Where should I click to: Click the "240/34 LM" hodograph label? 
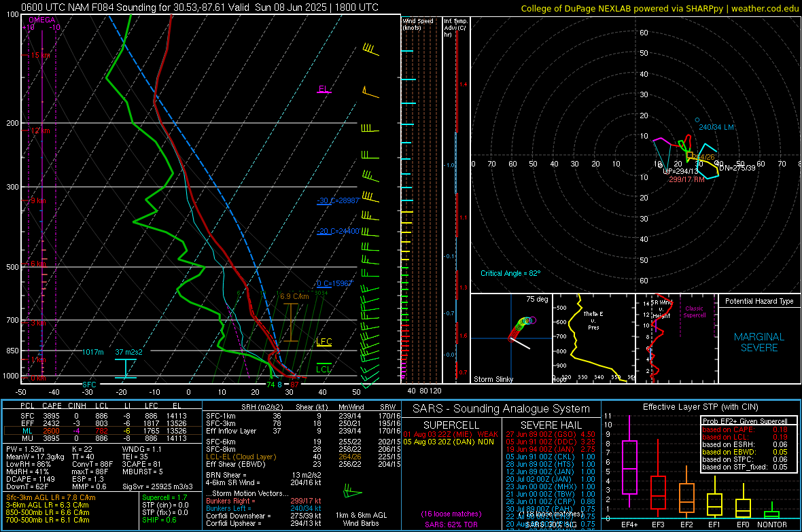pos(716,127)
